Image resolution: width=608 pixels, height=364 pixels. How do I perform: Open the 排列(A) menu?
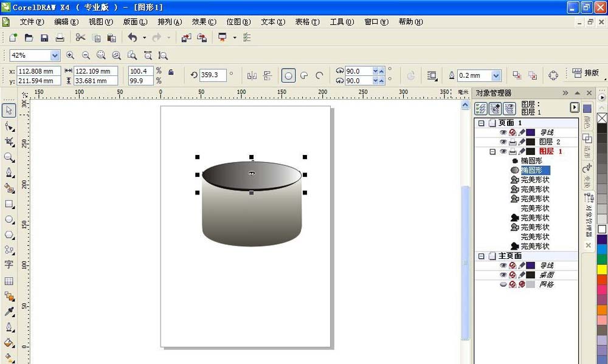click(169, 22)
